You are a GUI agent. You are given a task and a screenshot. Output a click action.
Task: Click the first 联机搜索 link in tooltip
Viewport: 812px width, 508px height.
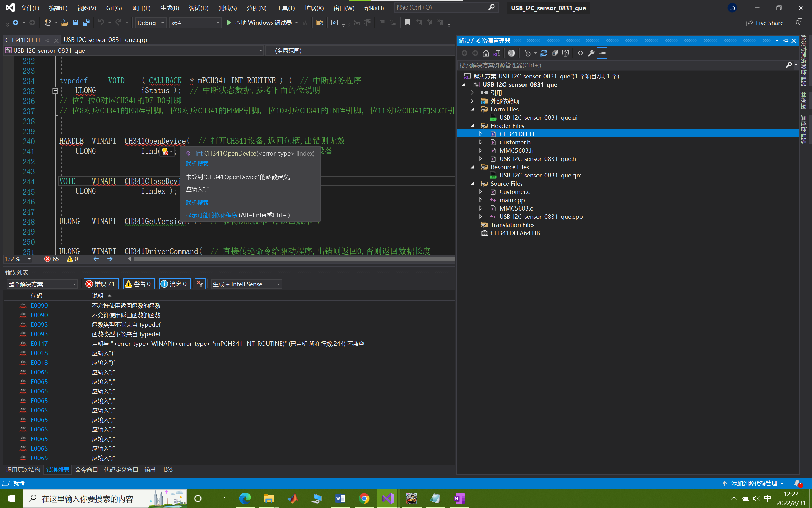[x=197, y=164]
